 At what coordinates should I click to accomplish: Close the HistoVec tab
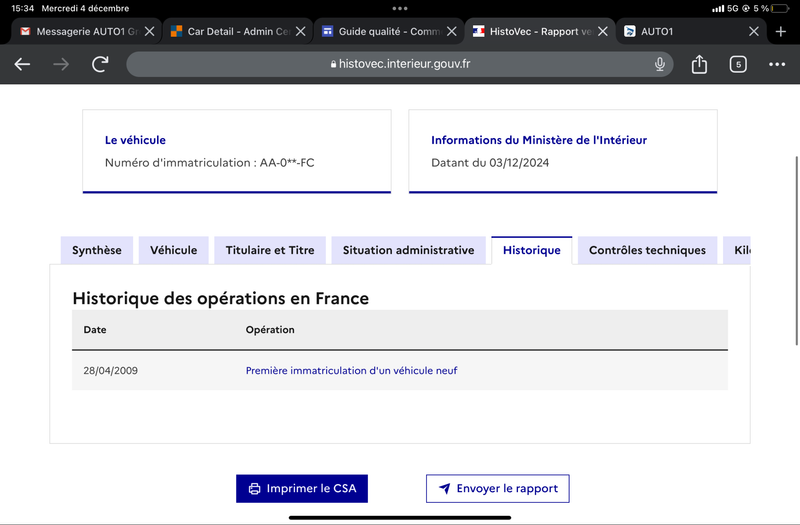pos(603,32)
